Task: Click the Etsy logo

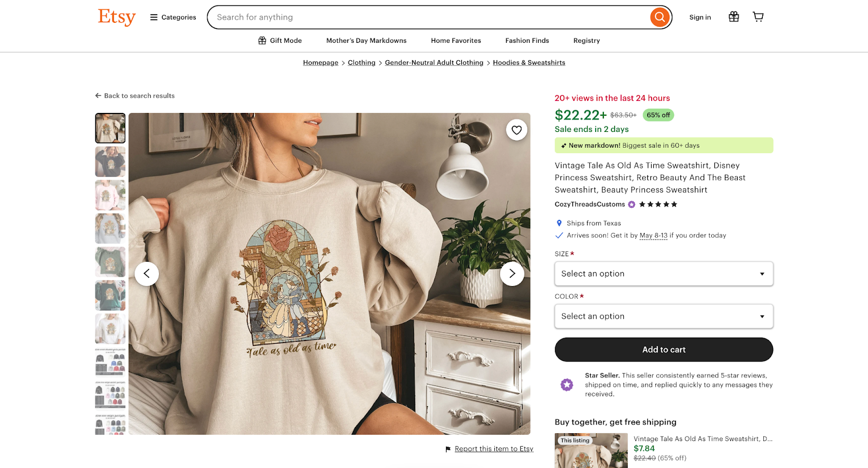Action: [116, 17]
